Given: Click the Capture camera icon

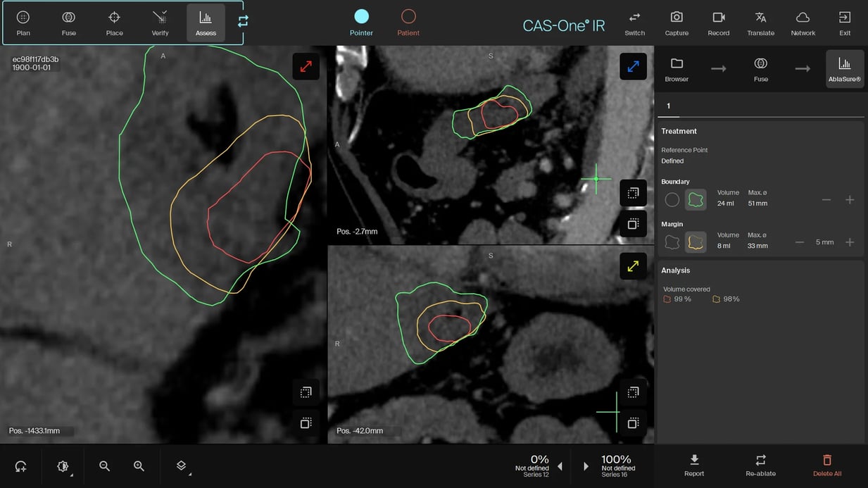Looking at the screenshot, I should [676, 23].
